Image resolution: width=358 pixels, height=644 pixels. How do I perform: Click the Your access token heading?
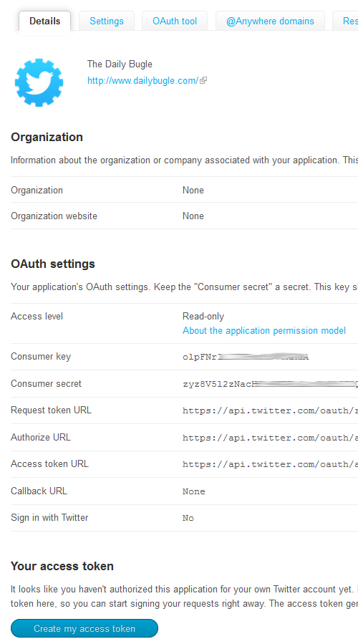pos(62,566)
